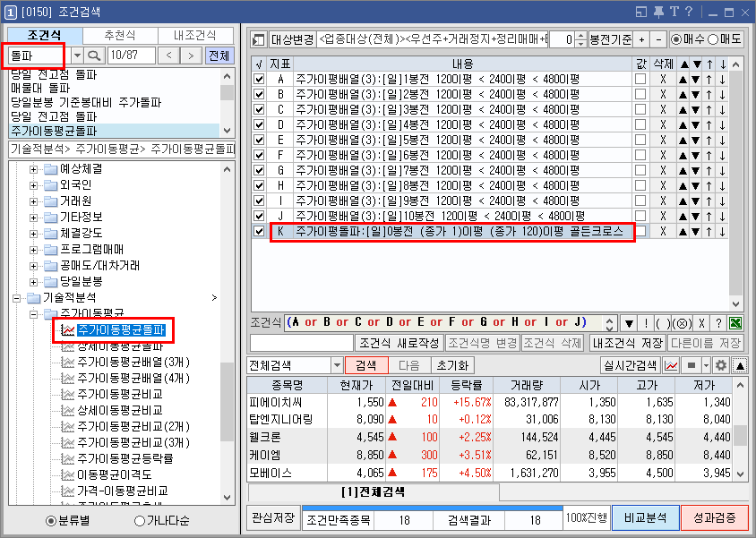Image resolution: width=756 pixels, height=538 pixels.
Task: Click the 봉전기준 number stepper arrows
Action: pos(581,39)
